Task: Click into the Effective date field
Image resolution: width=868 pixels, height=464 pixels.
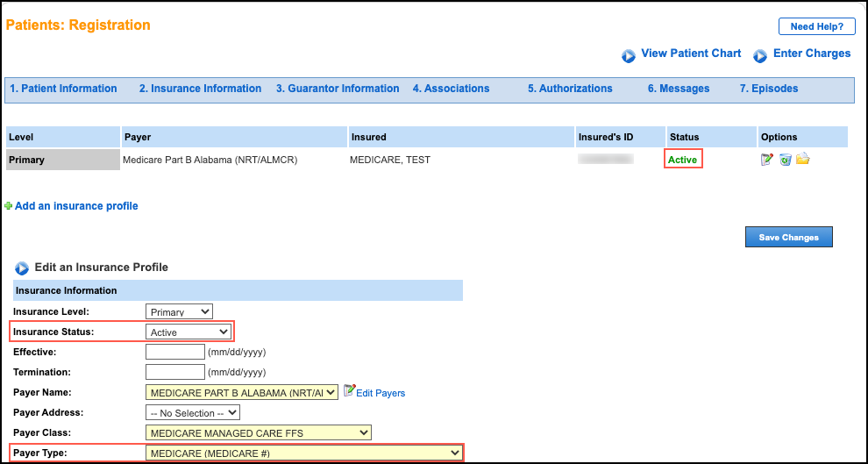Action: [x=174, y=352]
